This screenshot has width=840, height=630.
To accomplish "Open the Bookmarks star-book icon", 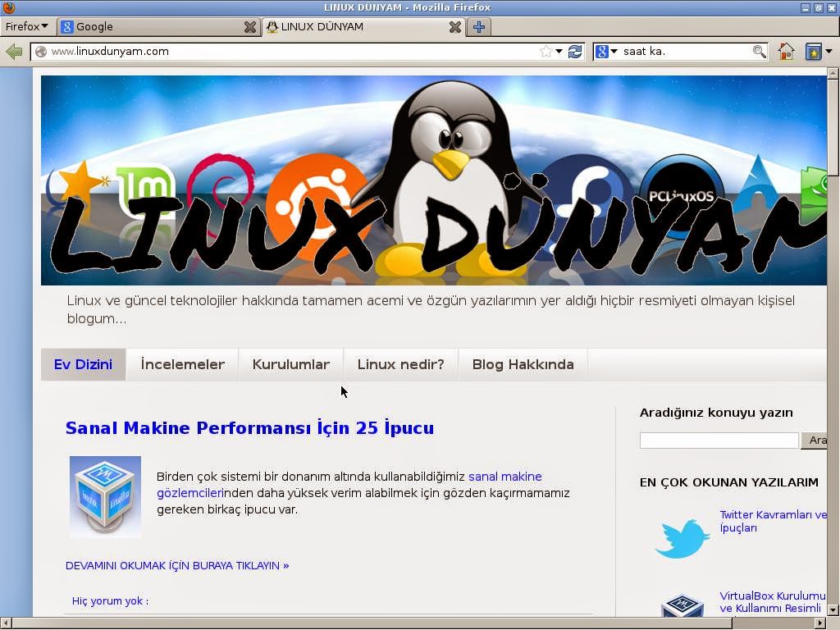I will click(812, 51).
